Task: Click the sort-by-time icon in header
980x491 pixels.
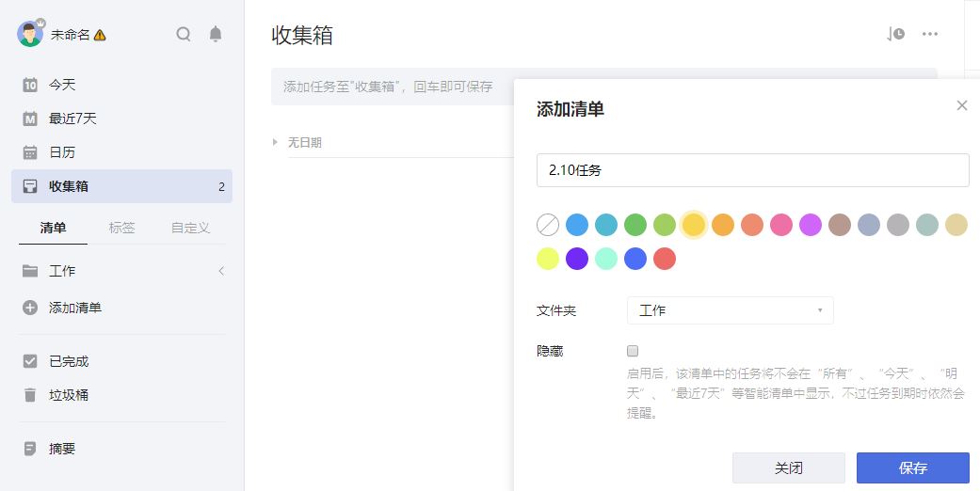Action: point(895,34)
